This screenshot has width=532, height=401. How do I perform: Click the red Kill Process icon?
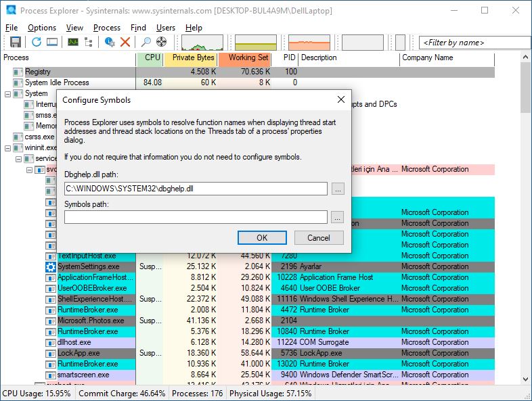click(125, 42)
